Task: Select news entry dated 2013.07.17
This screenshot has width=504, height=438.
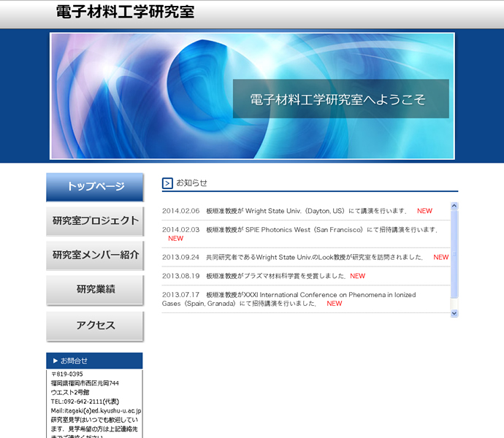Action: coord(305,299)
